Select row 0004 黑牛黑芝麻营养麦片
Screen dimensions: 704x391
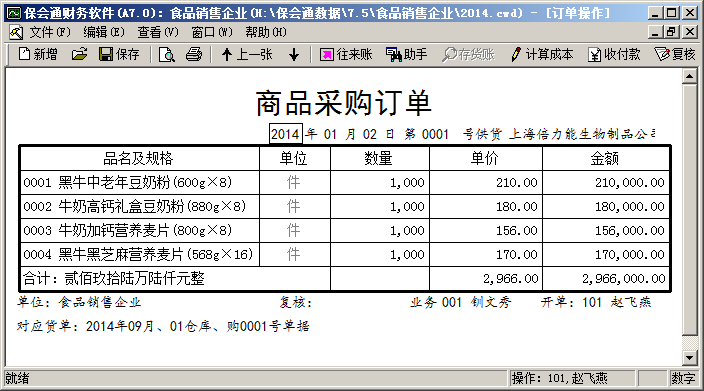(140, 255)
